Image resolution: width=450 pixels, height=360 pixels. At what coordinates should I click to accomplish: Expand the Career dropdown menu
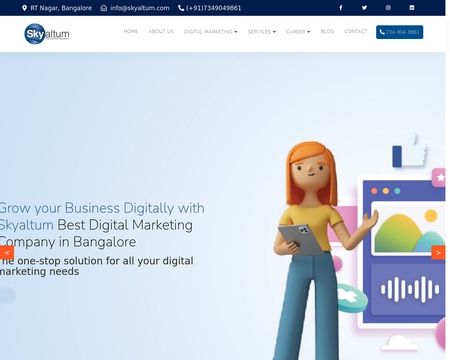pyautogui.click(x=298, y=32)
